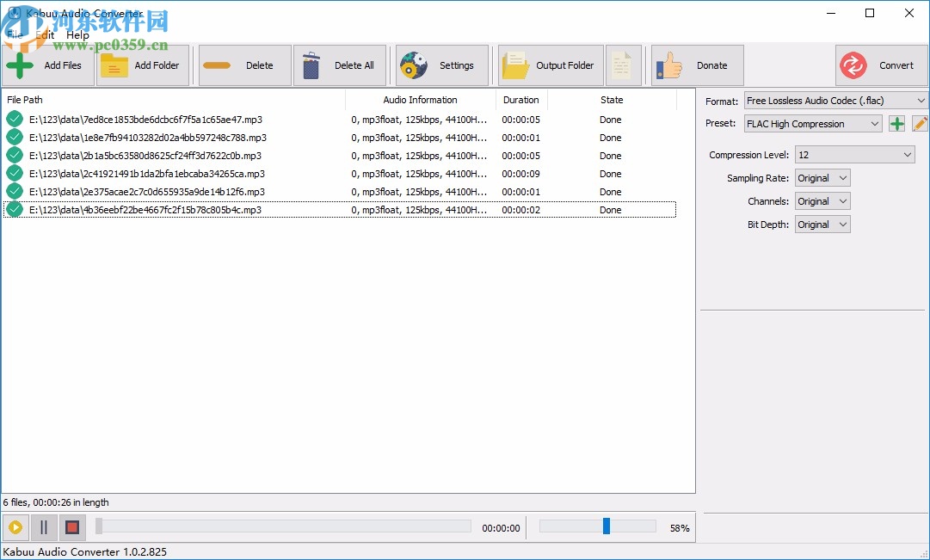
Task: Open the Help menu
Action: 77,35
